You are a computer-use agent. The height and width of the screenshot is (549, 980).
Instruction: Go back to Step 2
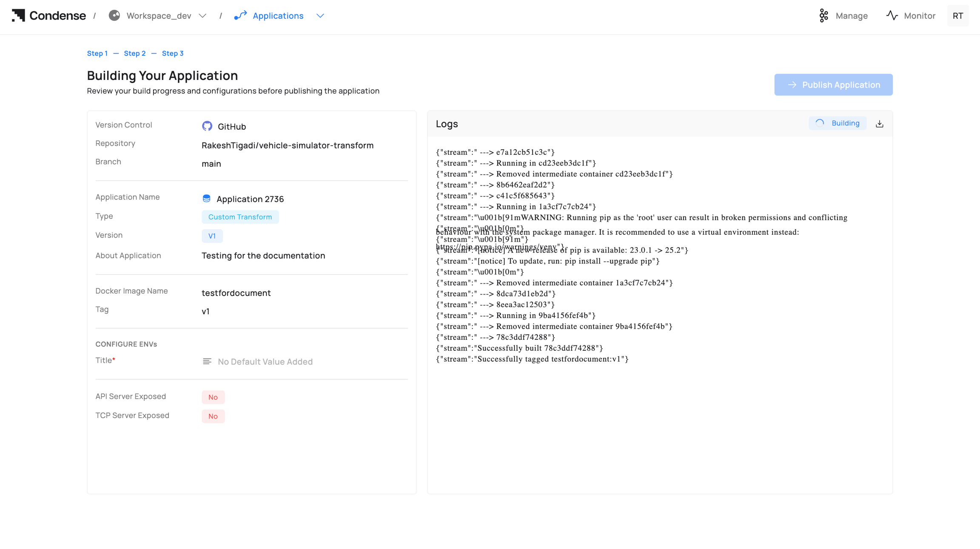click(134, 54)
